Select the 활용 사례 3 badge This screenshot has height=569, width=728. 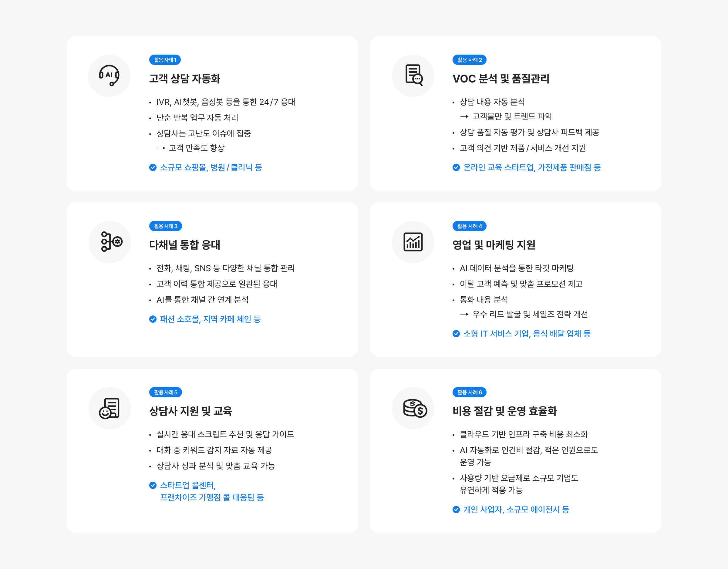click(x=165, y=226)
